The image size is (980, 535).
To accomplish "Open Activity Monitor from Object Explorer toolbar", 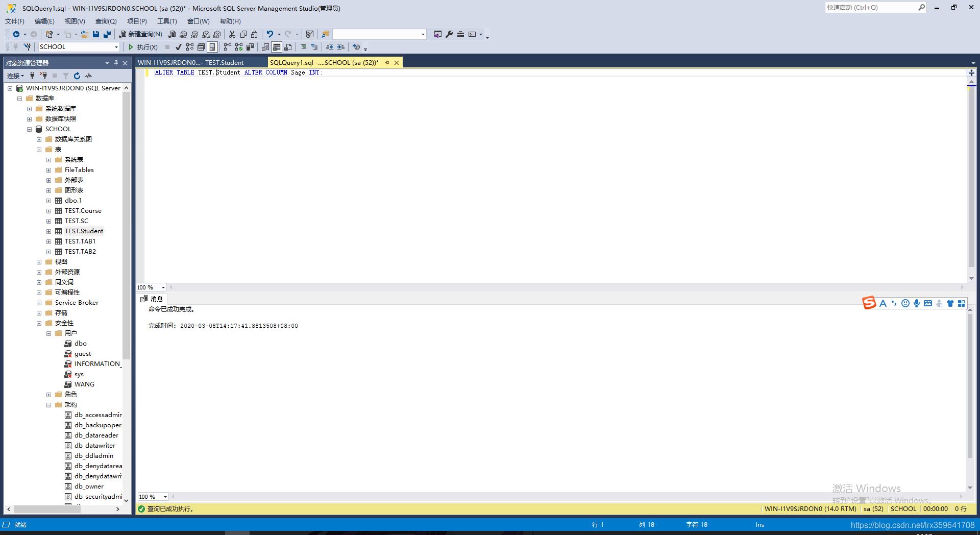I will pyautogui.click(x=88, y=76).
